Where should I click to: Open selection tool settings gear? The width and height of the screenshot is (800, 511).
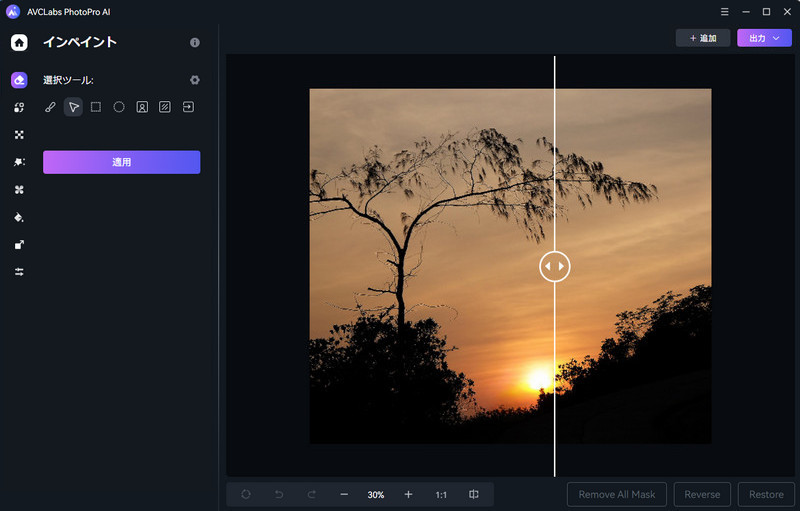pyautogui.click(x=195, y=80)
